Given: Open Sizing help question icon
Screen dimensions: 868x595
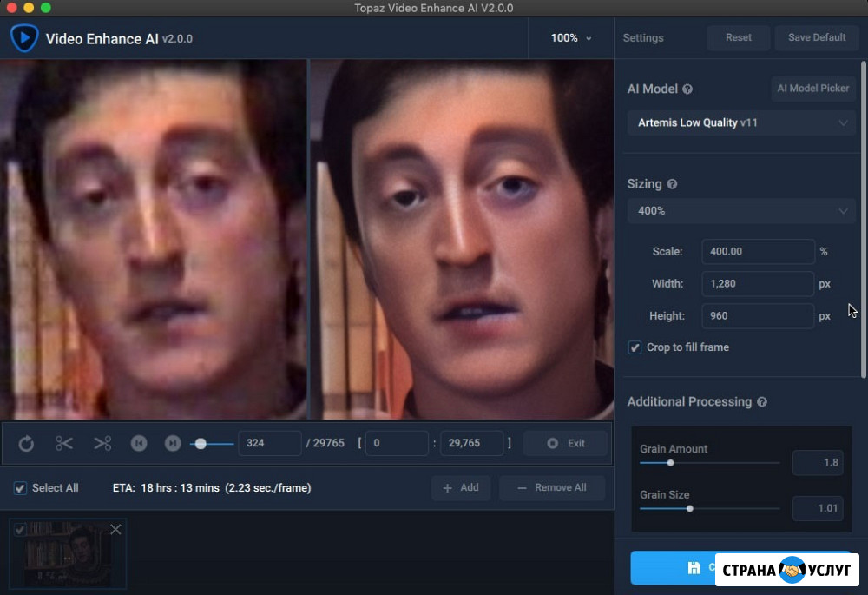Looking at the screenshot, I should 672,184.
